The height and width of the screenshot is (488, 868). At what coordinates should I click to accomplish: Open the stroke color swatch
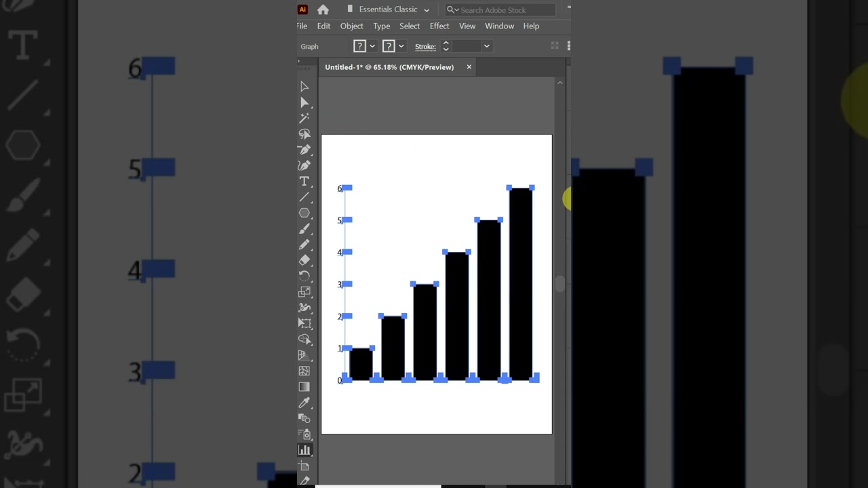pos(389,46)
